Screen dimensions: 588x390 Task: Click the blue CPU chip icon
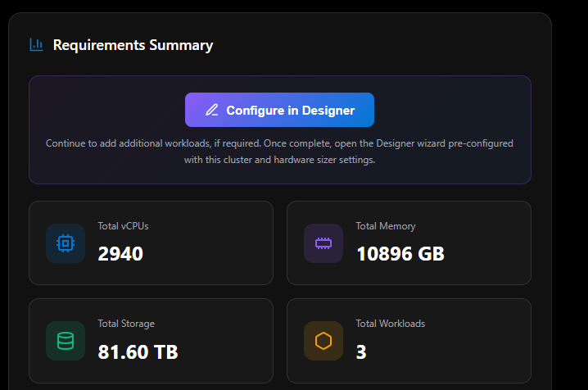pos(66,243)
